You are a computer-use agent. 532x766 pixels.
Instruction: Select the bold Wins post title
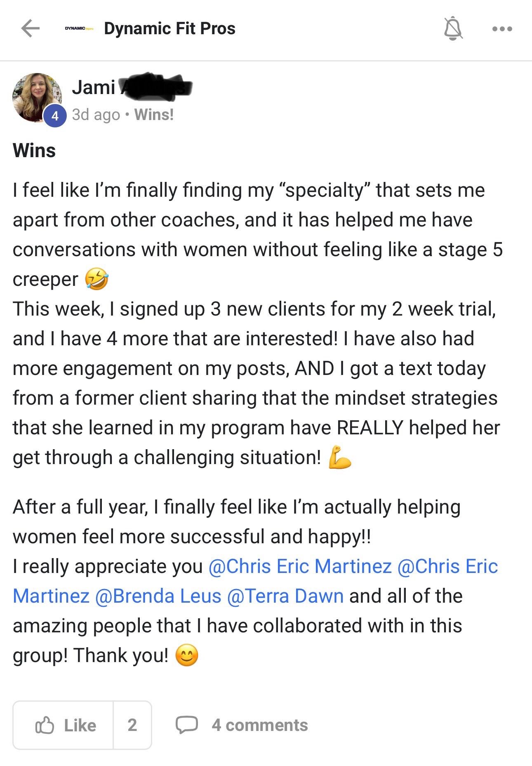tap(34, 151)
